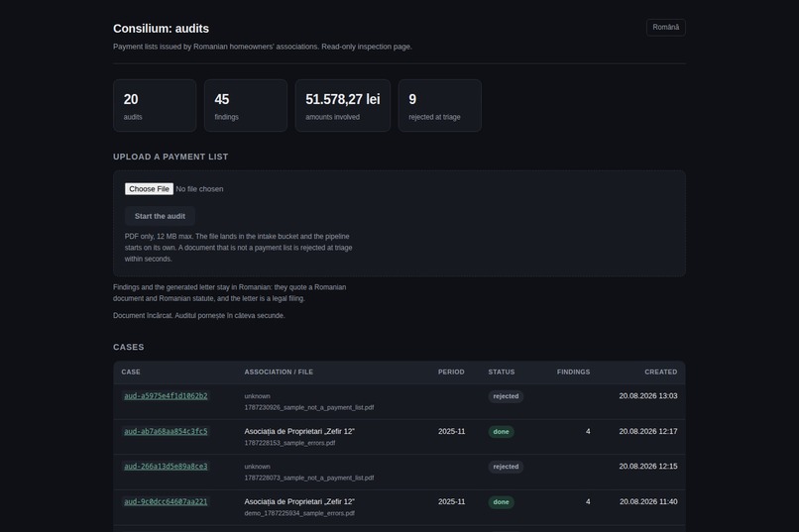799x532 pixels.
Task: Click the ASSOCIATION / FILE column header
Action: point(279,372)
